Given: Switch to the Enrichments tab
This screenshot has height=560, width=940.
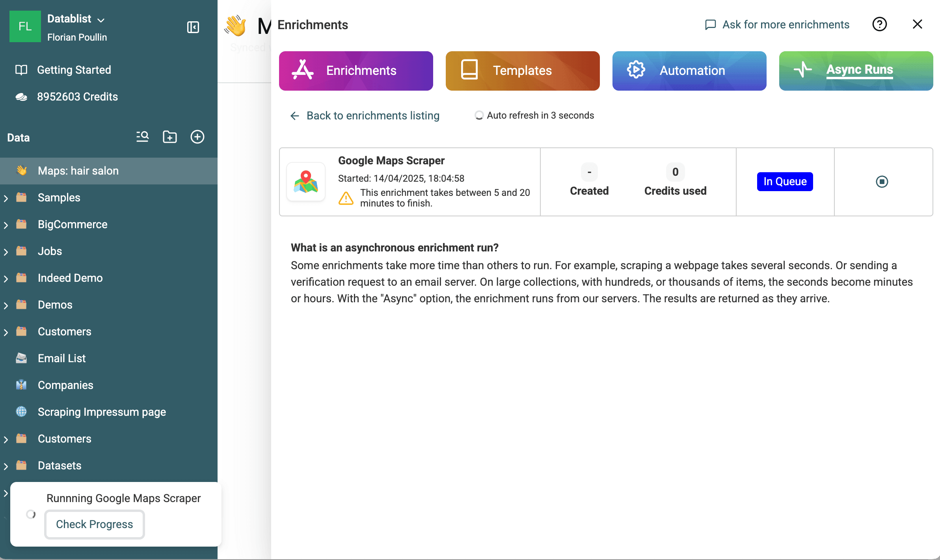Looking at the screenshot, I should pyautogui.click(x=356, y=71).
